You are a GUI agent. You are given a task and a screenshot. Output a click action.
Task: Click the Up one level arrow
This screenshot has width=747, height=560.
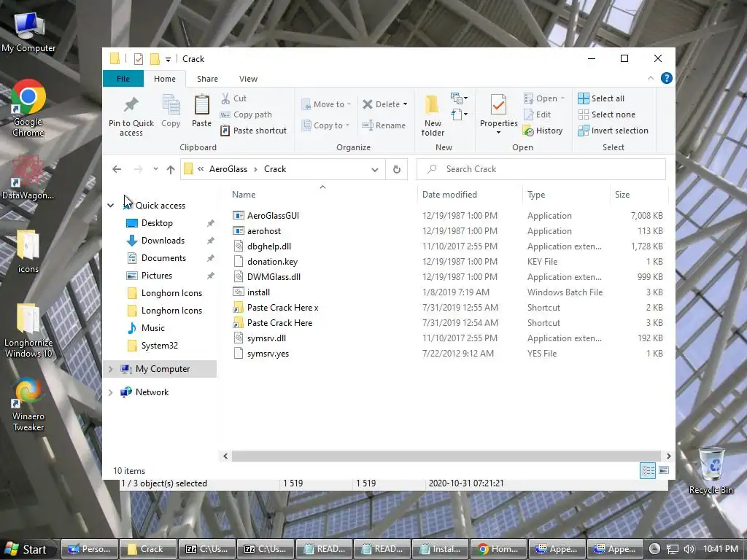coord(171,169)
